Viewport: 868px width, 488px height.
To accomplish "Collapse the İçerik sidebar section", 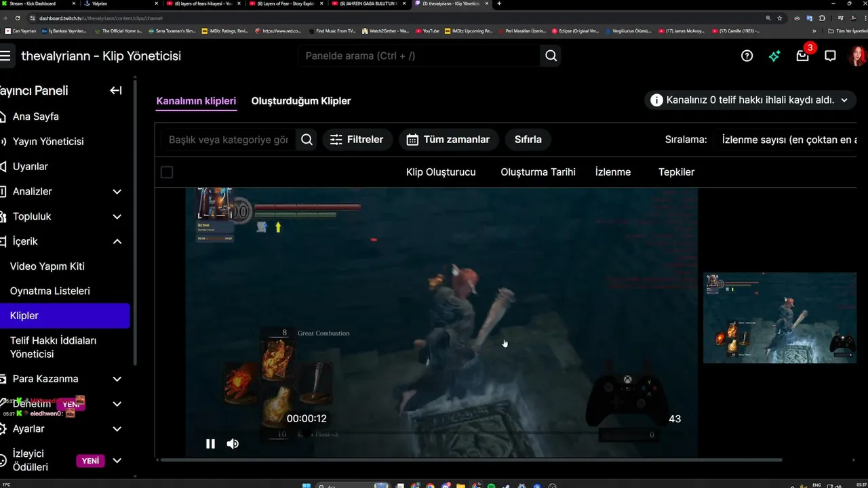I will (x=117, y=241).
